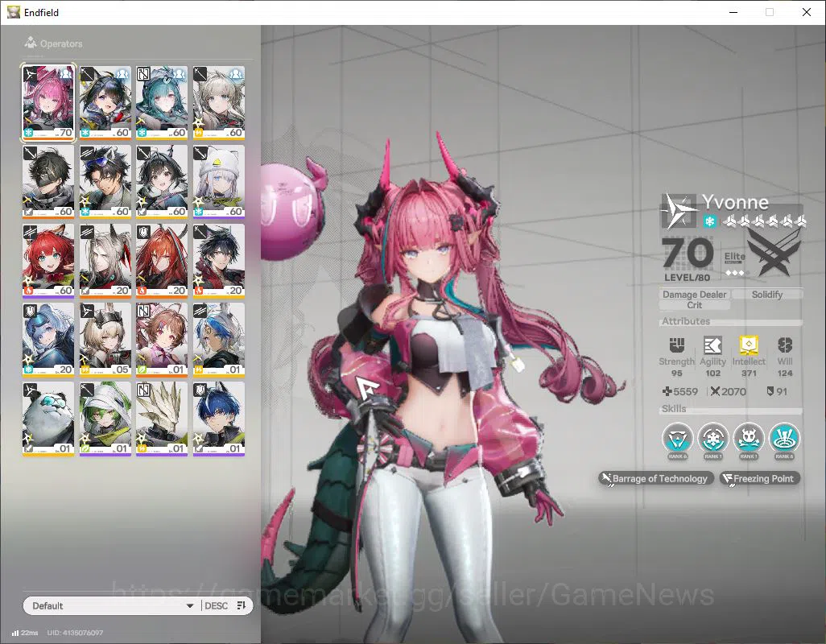Click the Elite crossed-blades emblem

774,254
